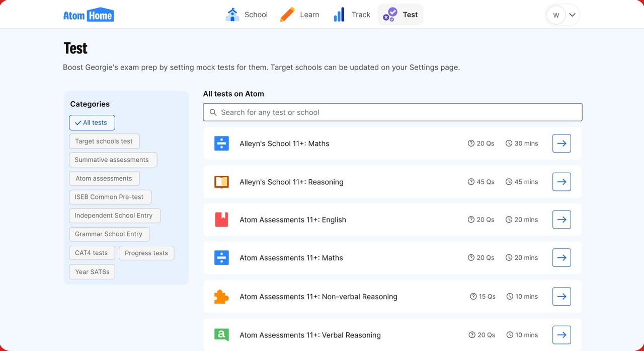
Task: Select the Test tab
Action: [x=400, y=15]
